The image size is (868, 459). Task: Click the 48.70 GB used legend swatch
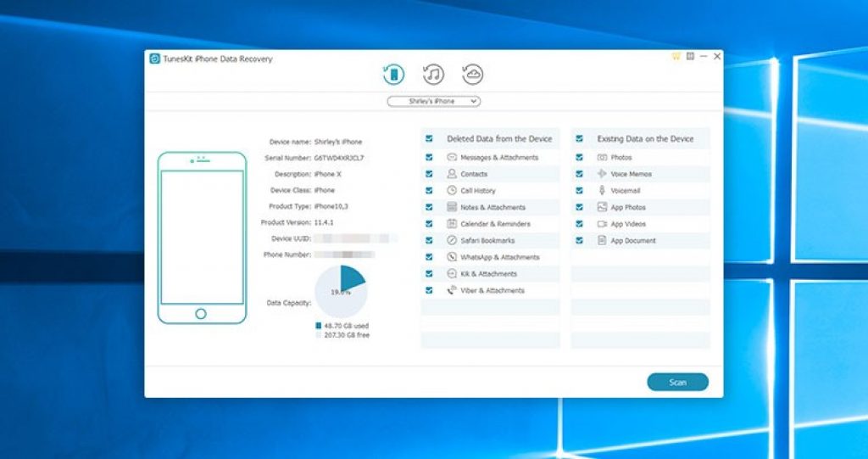319,326
